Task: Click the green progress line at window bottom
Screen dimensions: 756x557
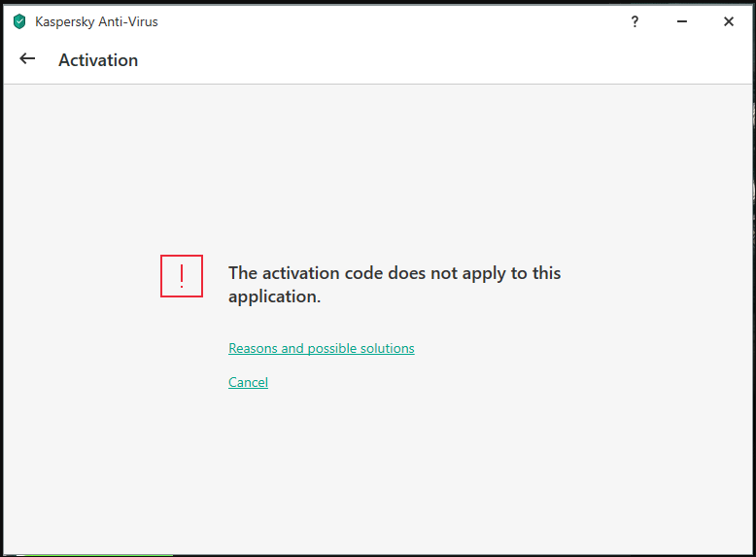Action: coord(99,555)
